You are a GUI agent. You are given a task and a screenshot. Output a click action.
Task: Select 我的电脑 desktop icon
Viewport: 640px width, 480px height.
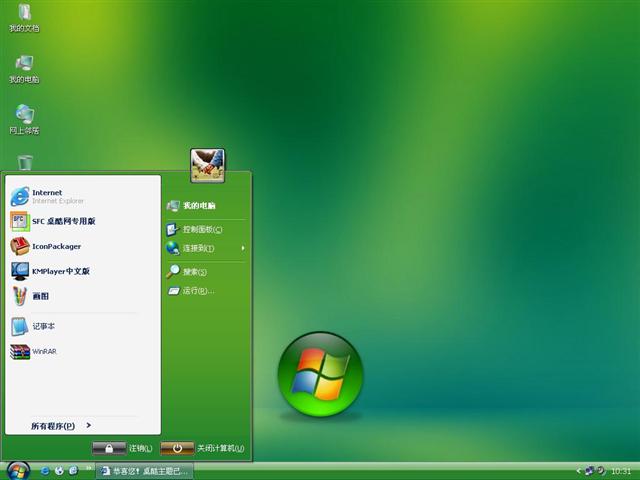(x=24, y=69)
